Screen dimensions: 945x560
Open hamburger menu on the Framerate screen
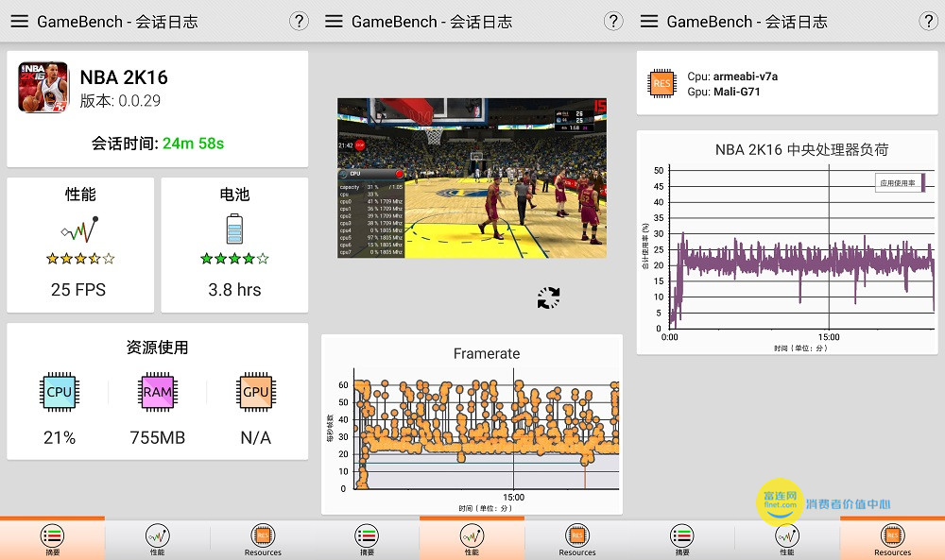coord(334,21)
